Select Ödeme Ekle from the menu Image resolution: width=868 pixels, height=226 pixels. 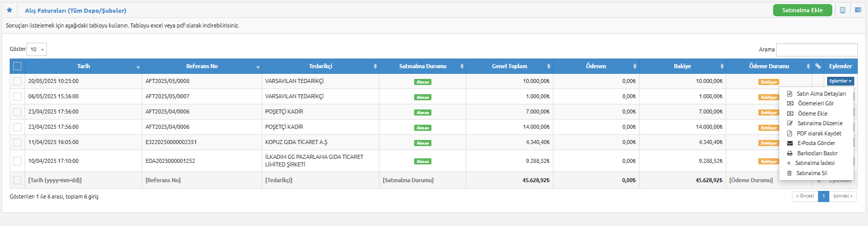pos(812,114)
